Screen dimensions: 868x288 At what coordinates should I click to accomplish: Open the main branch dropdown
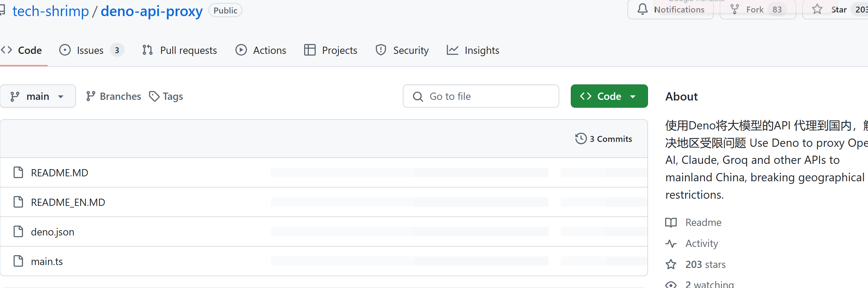[x=38, y=97]
